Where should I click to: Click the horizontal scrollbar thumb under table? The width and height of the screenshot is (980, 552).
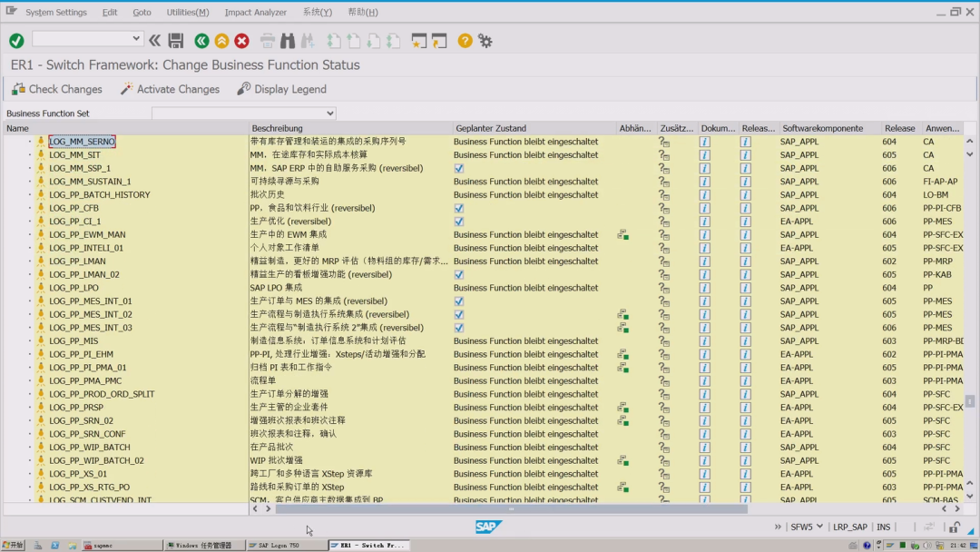(x=511, y=508)
